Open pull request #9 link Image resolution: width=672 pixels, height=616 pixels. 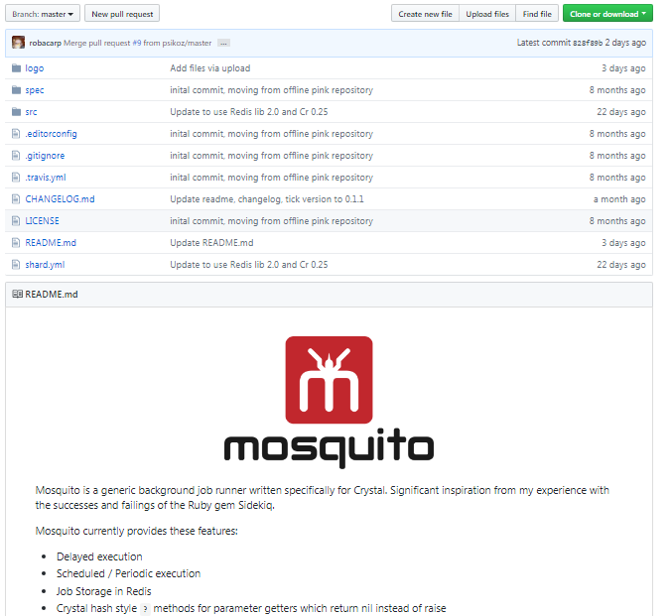pos(137,43)
